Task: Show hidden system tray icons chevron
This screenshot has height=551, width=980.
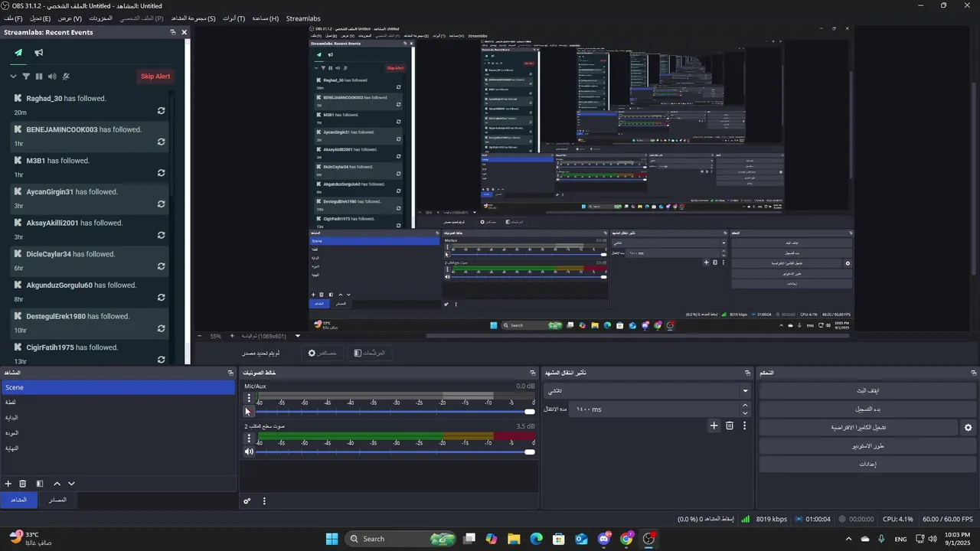Action: pyautogui.click(x=848, y=539)
